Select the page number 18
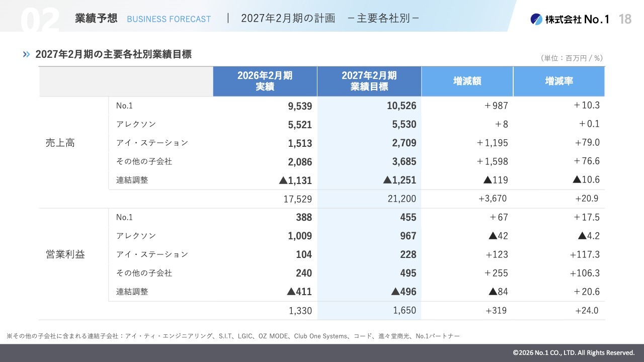This screenshot has width=644, height=362. coord(625,19)
